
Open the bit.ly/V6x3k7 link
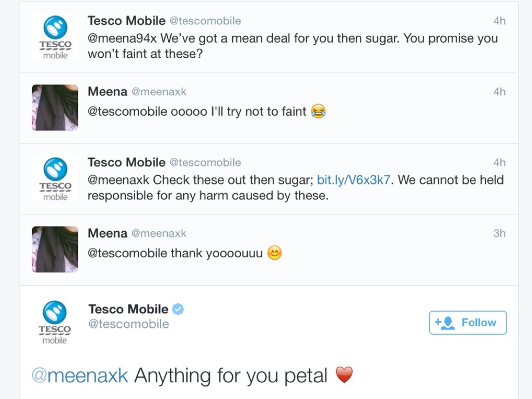[x=353, y=180]
